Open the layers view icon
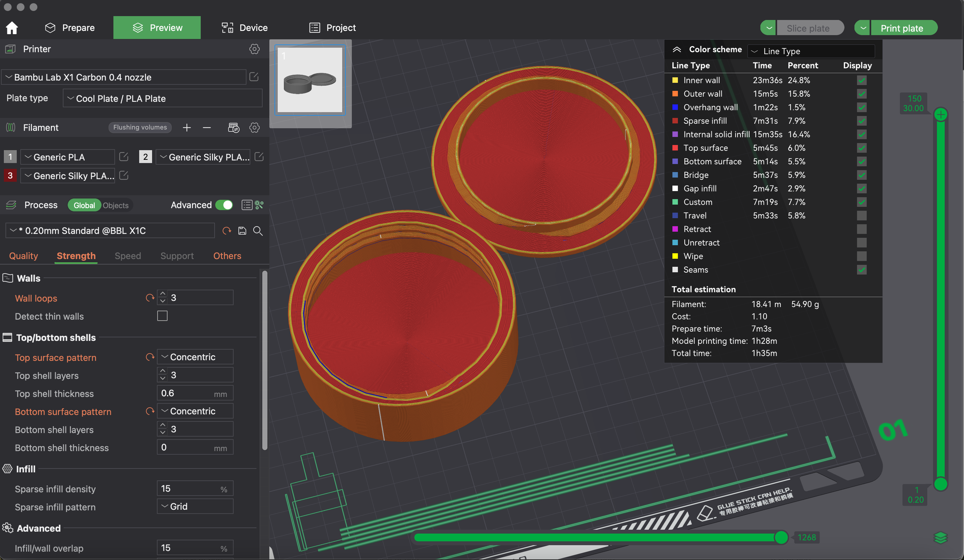The width and height of the screenshot is (964, 560). click(x=940, y=537)
